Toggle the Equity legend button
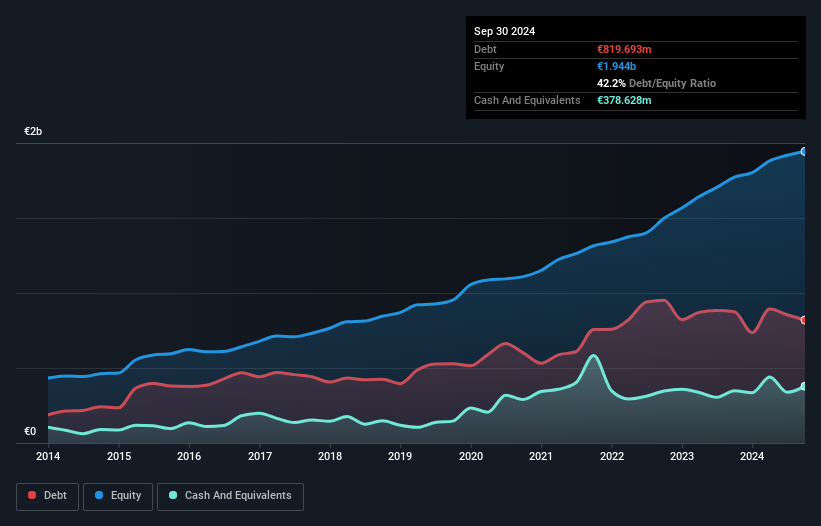Screen dimensions: 821x526 118,496
